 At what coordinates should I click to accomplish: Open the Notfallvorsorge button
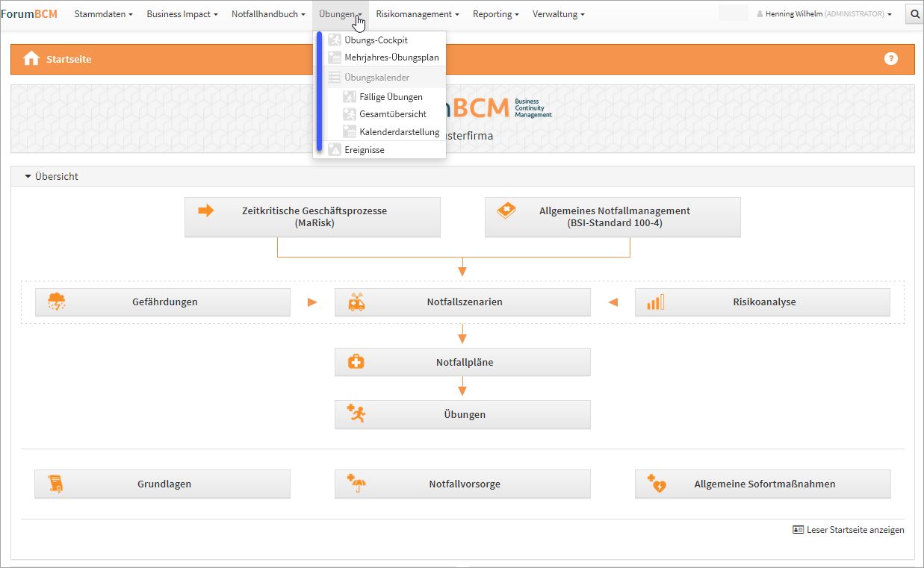point(462,484)
